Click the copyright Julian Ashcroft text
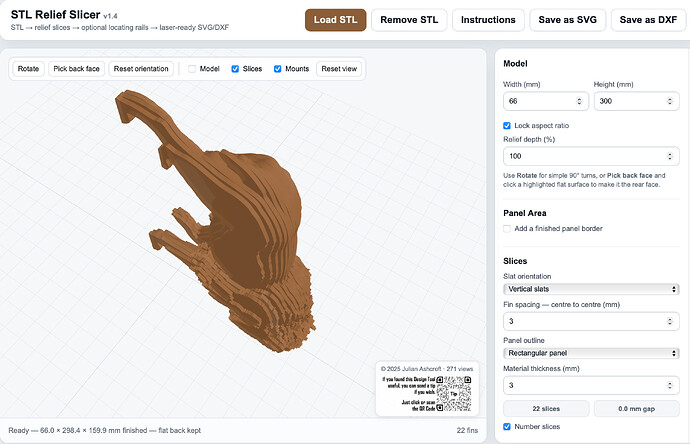The height and width of the screenshot is (444, 690). pos(427,369)
